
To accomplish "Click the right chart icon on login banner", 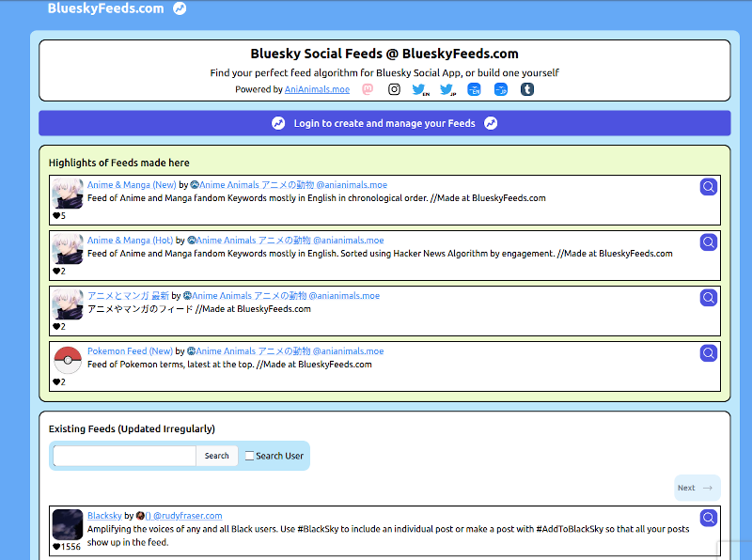I will pos(491,123).
